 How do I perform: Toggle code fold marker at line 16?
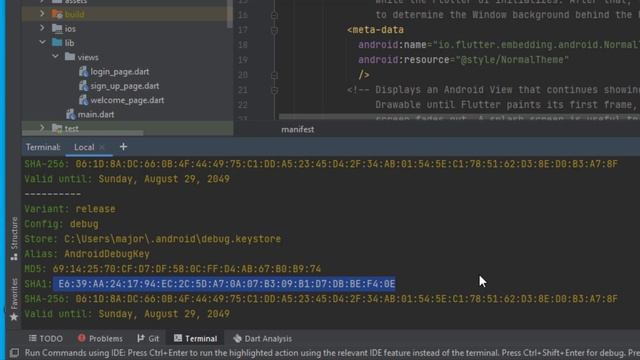pyautogui.click(x=274, y=15)
